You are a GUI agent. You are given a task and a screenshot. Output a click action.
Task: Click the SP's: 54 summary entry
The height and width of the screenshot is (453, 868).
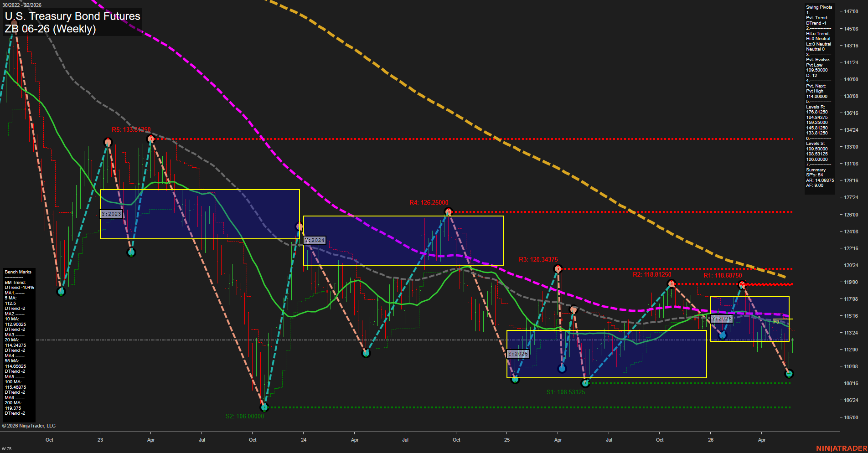click(x=815, y=175)
